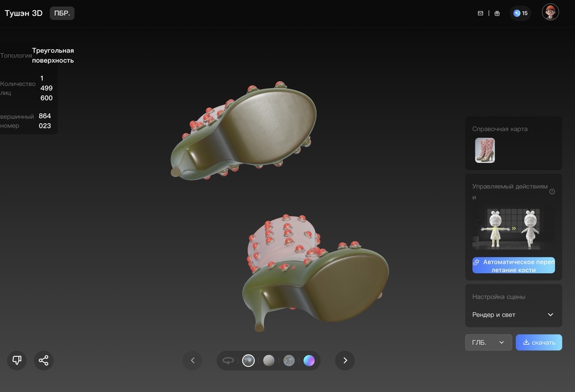575x392 pixels.
Task: Select the textured PBR render sphere
Action: 249,361
